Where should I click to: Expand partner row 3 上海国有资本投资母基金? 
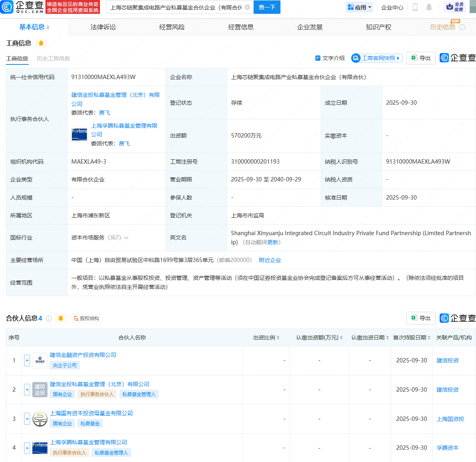[27, 419]
